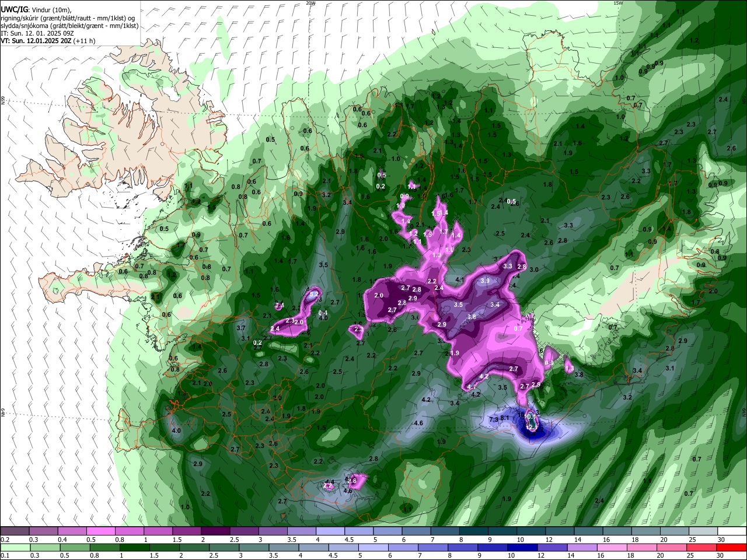The image size is (747, 560).
Task: Select the red swatch after 30 in lower legend
Action: pyautogui.click(x=732, y=547)
